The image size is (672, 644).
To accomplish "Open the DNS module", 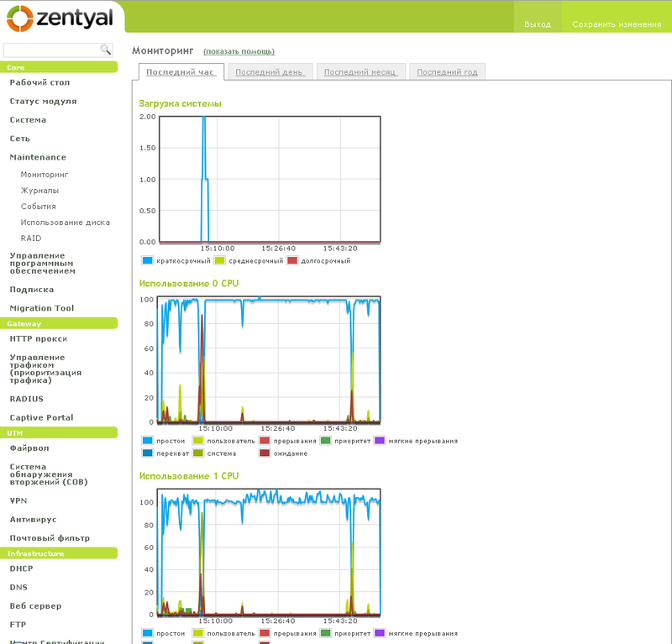I will (18, 587).
